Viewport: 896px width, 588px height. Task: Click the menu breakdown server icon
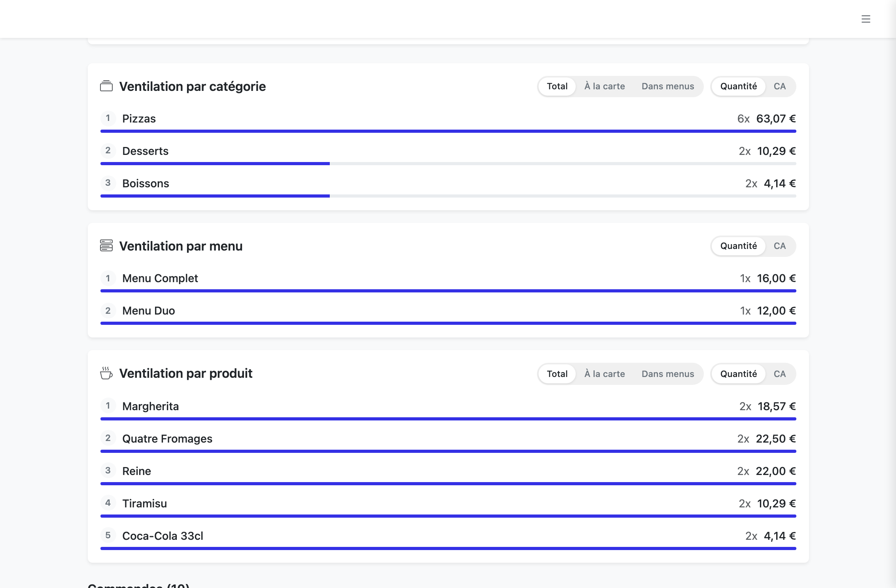[106, 246]
